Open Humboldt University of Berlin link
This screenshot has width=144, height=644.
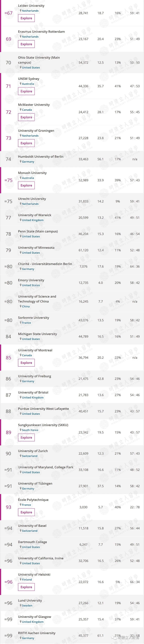41,157
